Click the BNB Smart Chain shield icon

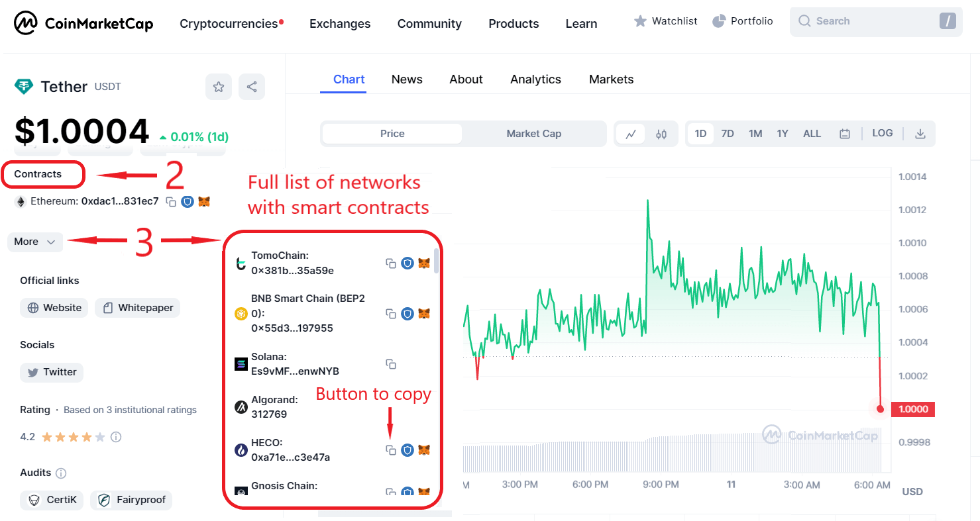coord(408,314)
